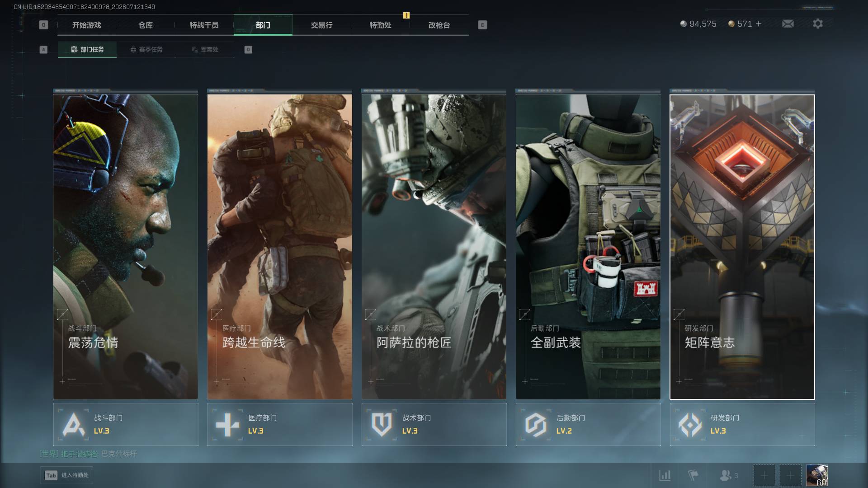Go to the 特勤处 tab
Screen dimensions: 868x488
click(x=380, y=25)
